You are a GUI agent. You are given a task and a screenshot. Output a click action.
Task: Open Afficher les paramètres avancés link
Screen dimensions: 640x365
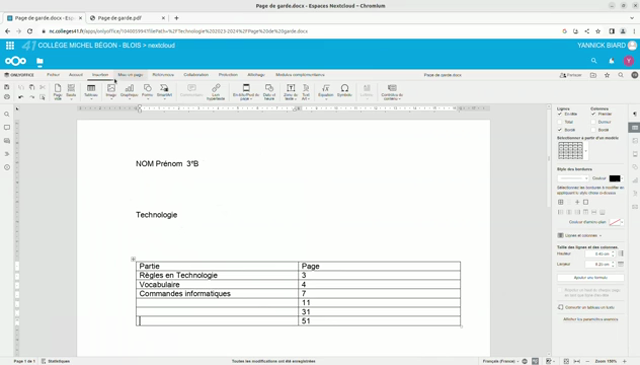tap(591, 319)
